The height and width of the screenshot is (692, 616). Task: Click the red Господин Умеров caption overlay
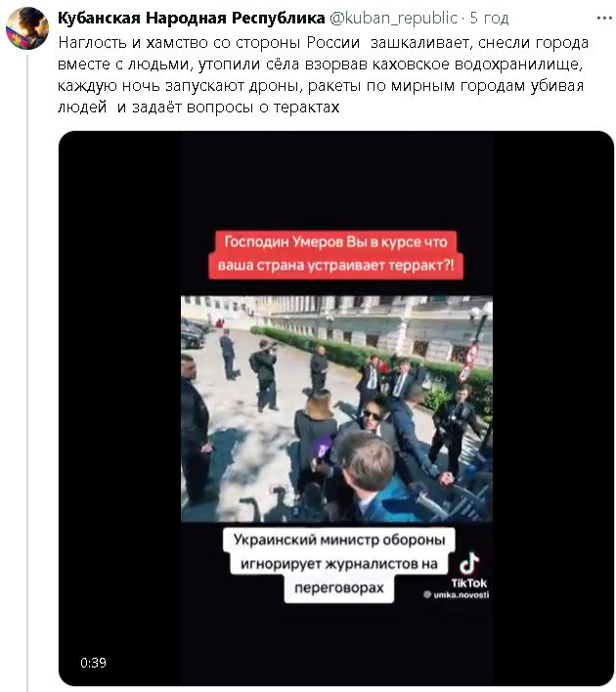[336, 254]
